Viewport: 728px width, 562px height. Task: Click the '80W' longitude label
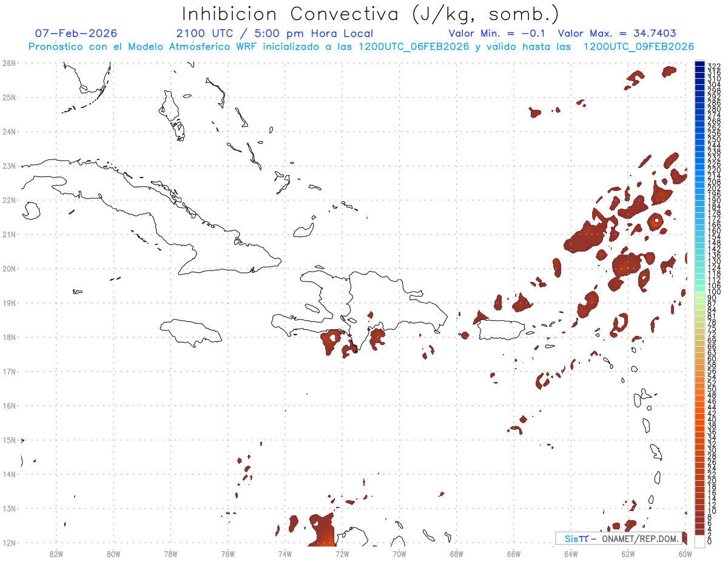click(x=113, y=553)
